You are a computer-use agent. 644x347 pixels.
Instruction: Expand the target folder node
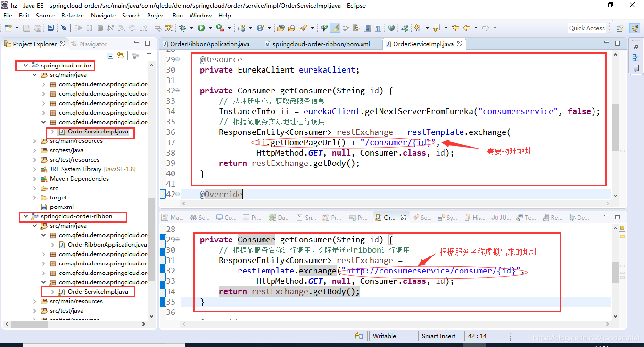[34, 198]
